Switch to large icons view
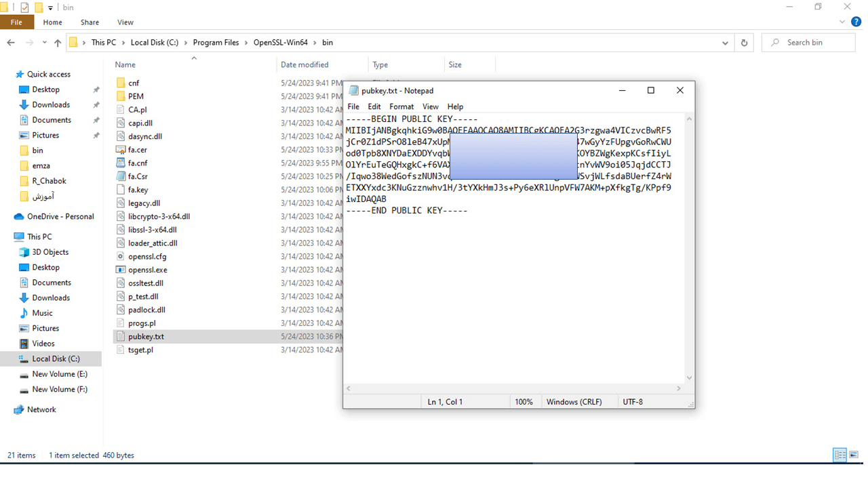Viewport: 868px width, 488px height. tap(854, 455)
